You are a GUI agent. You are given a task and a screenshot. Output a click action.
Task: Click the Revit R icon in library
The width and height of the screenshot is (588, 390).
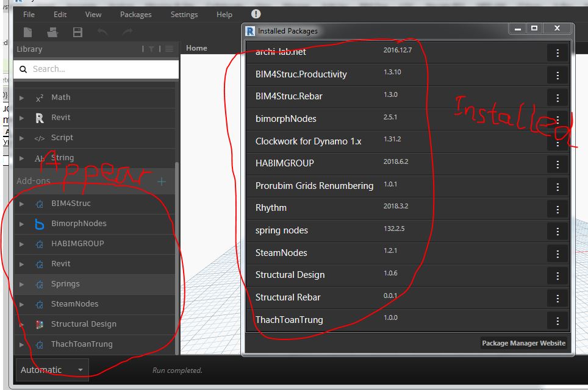click(40, 118)
